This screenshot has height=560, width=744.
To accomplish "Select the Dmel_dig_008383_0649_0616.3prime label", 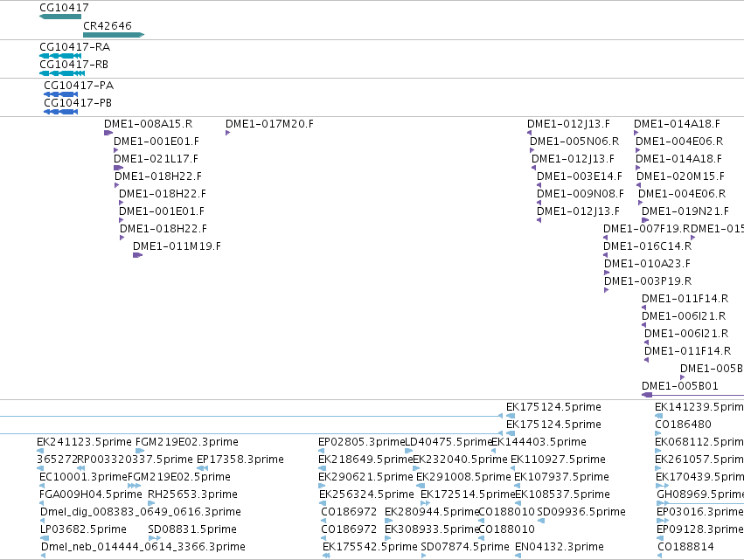I will click(141, 512).
